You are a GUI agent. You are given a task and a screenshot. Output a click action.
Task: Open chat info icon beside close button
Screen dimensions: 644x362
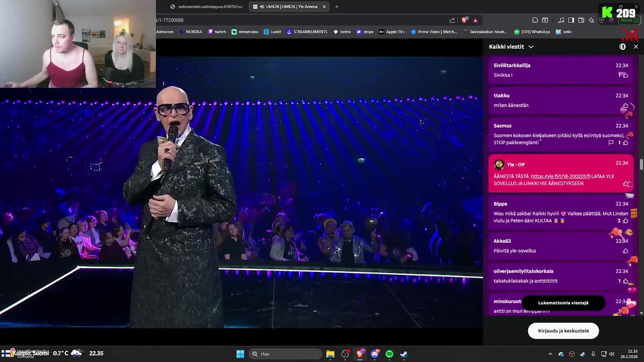[622, 47]
